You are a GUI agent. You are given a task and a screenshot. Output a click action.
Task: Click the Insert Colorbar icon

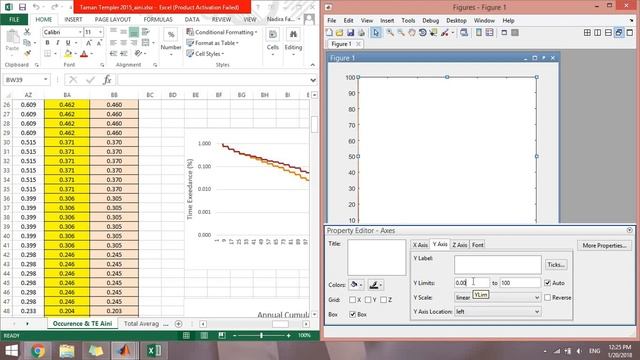click(x=479, y=33)
